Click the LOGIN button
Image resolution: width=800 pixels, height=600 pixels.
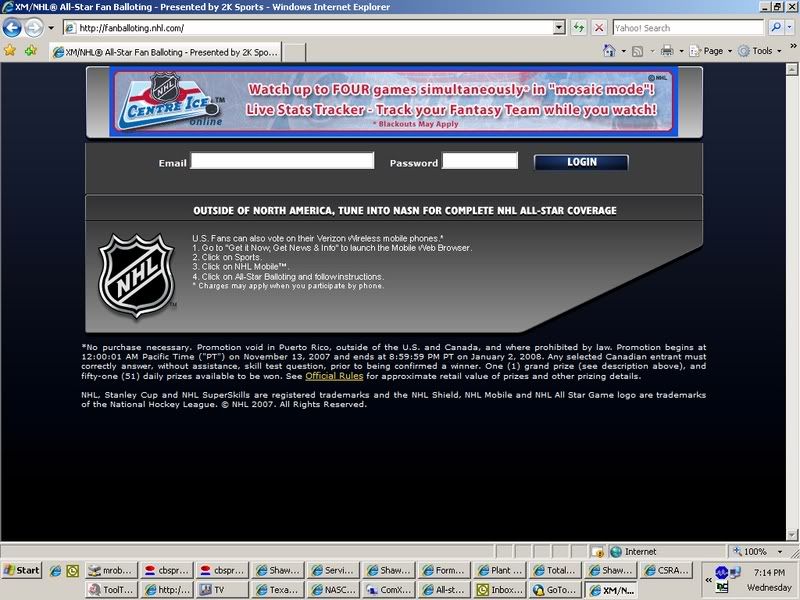581,162
